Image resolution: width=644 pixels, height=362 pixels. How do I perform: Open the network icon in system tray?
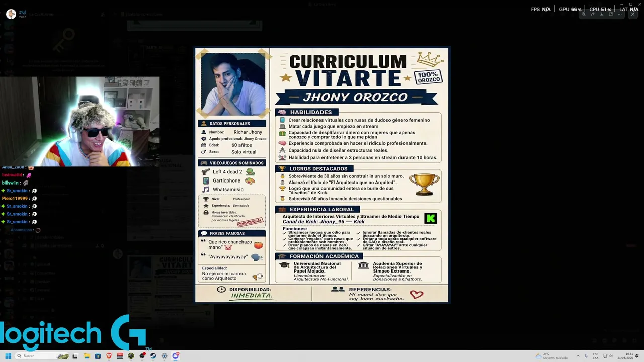pyautogui.click(x=605, y=356)
